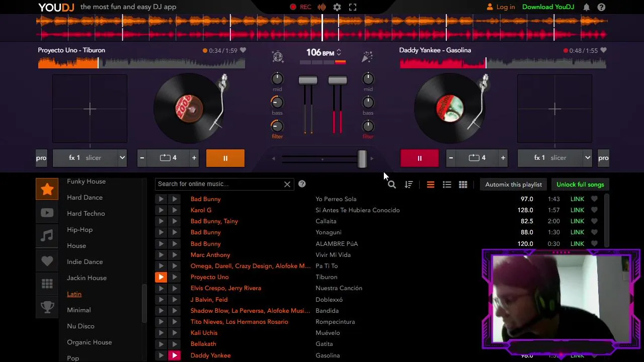644x362 pixels.
Task: Decrease right deck loop length
Action: (x=451, y=158)
